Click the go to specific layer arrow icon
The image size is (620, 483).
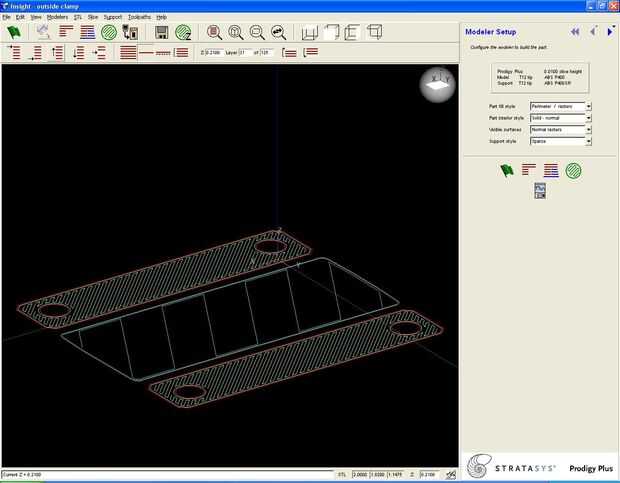[x=99, y=53]
